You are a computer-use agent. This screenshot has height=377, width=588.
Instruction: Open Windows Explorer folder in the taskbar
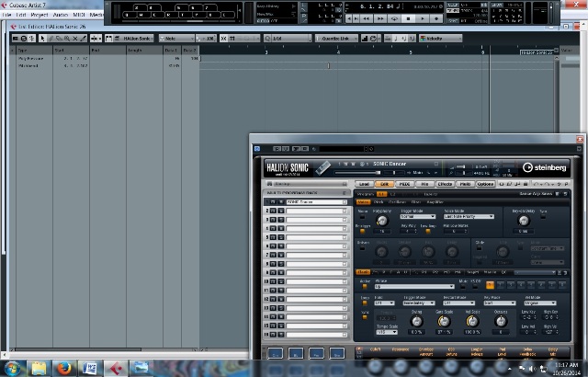click(39, 368)
